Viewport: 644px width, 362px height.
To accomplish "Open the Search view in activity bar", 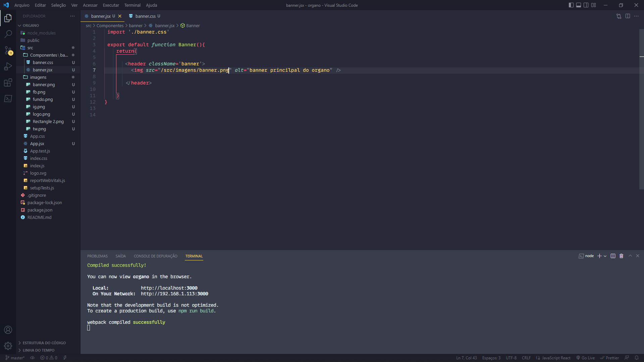I will [8, 34].
